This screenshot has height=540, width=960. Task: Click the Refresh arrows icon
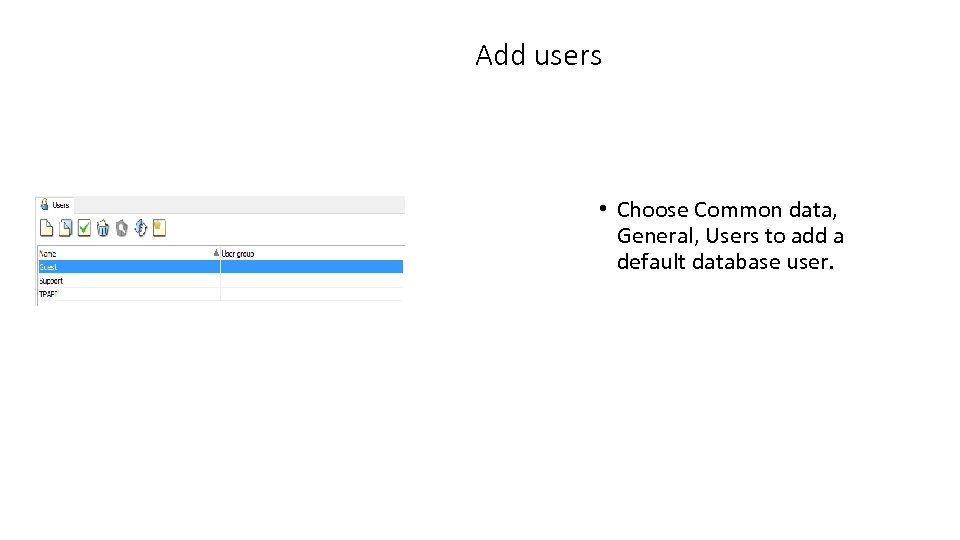click(140, 228)
